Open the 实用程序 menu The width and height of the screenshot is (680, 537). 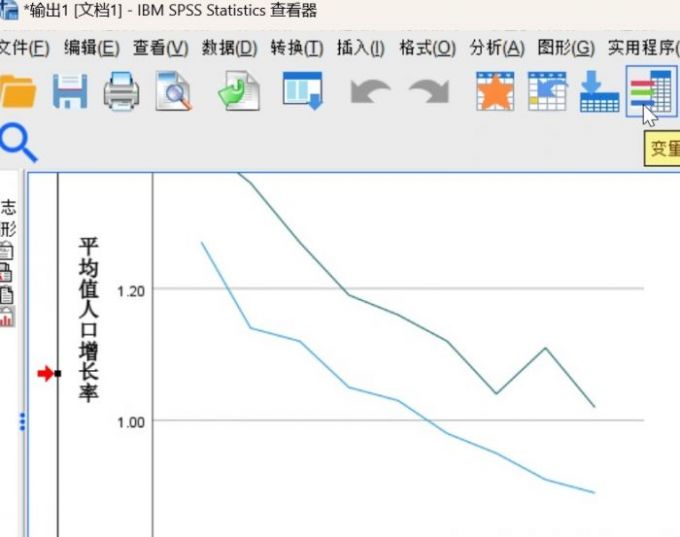[x=644, y=48]
